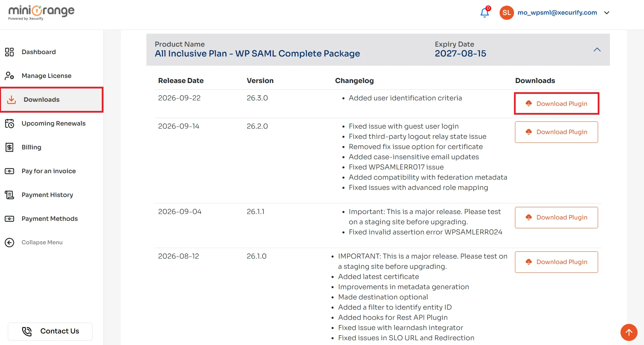Click the SL user avatar
Viewport: 644px width, 345px height.
click(x=506, y=13)
